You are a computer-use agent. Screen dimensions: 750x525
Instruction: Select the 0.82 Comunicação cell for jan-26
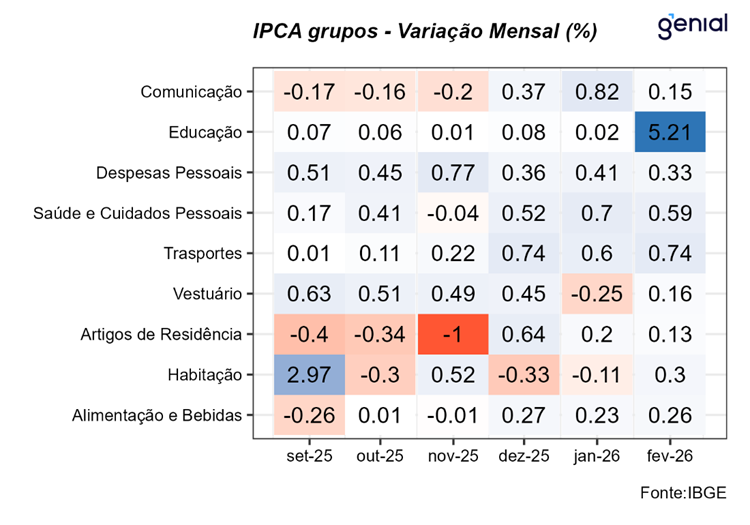point(596,91)
